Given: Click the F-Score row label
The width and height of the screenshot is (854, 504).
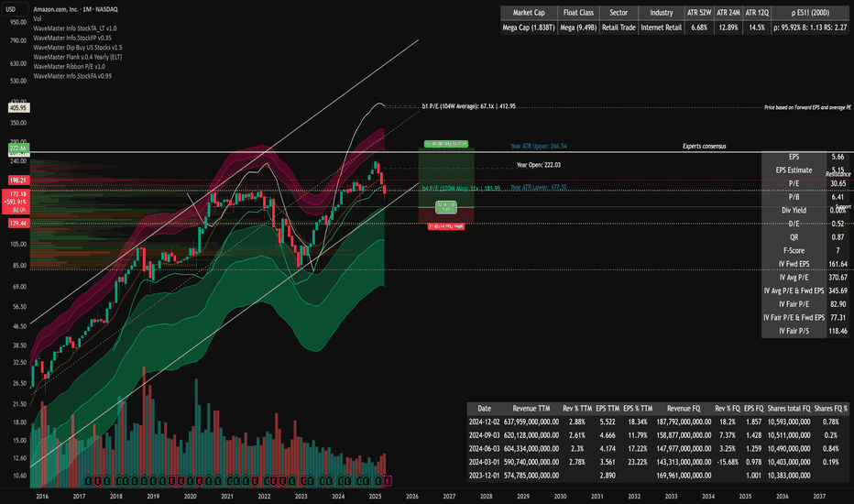Looking at the screenshot, I should (x=794, y=251).
